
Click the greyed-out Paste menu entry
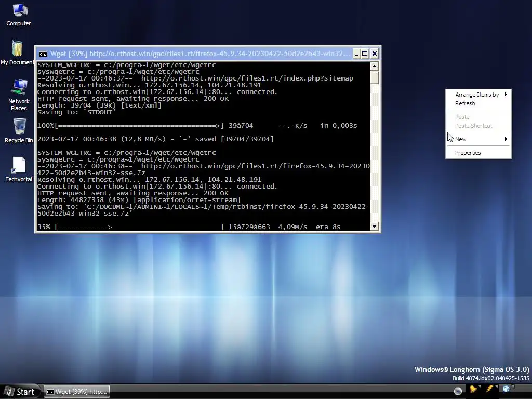478,117
